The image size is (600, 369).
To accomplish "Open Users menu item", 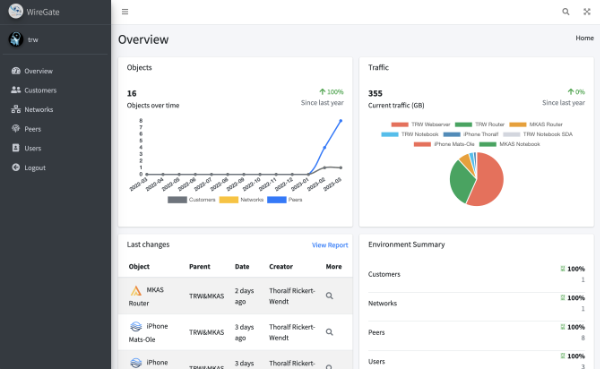I will 33,148.
